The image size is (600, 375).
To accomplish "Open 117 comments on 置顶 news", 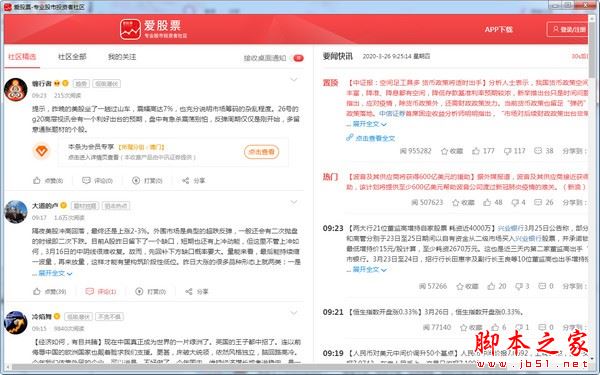I will (515, 151).
